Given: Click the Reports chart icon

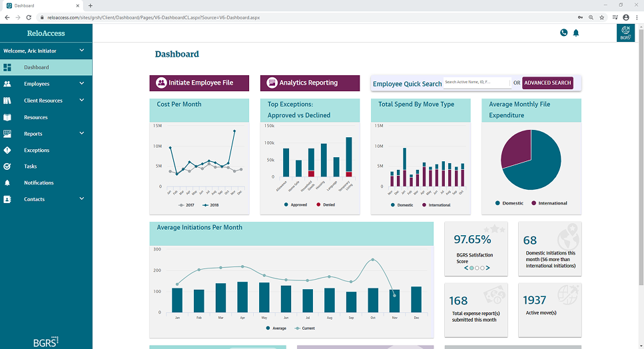Looking at the screenshot, I should point(7,134).
